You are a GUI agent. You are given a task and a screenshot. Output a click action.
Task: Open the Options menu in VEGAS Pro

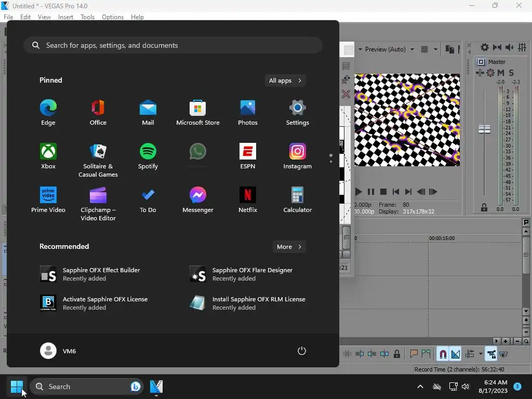(113, 17)
